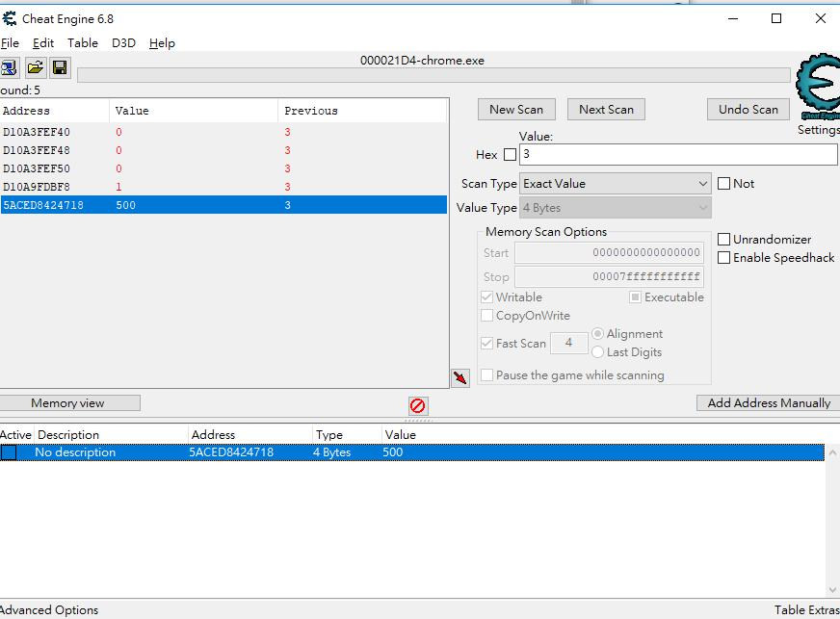This screenshot has height=619, width=840.
Task: Clear address list with red prohibition icon
Action: [417, 406]
